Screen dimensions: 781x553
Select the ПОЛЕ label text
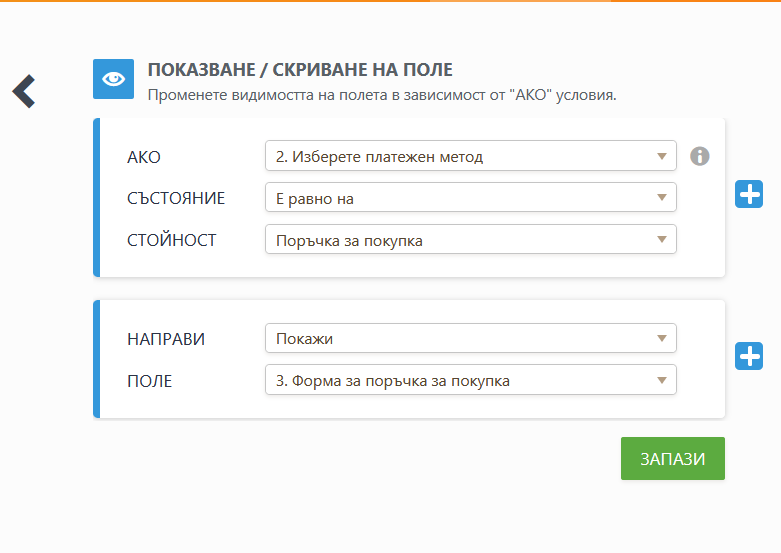click(x=150, y=381)
